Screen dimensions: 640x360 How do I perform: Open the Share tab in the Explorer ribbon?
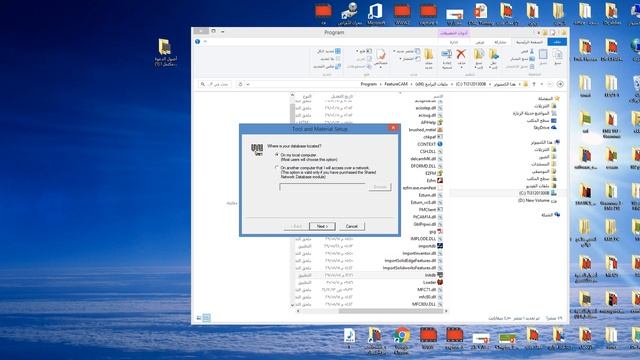point(500,42)
